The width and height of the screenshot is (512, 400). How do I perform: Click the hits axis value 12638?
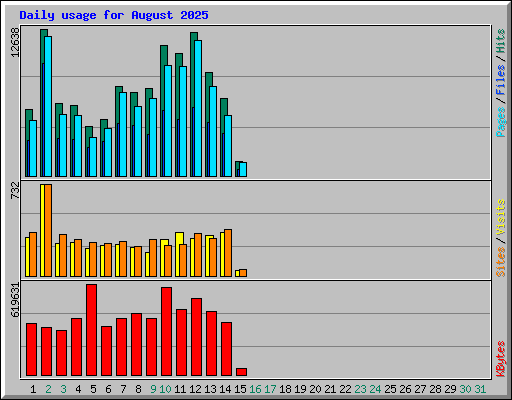15,42
